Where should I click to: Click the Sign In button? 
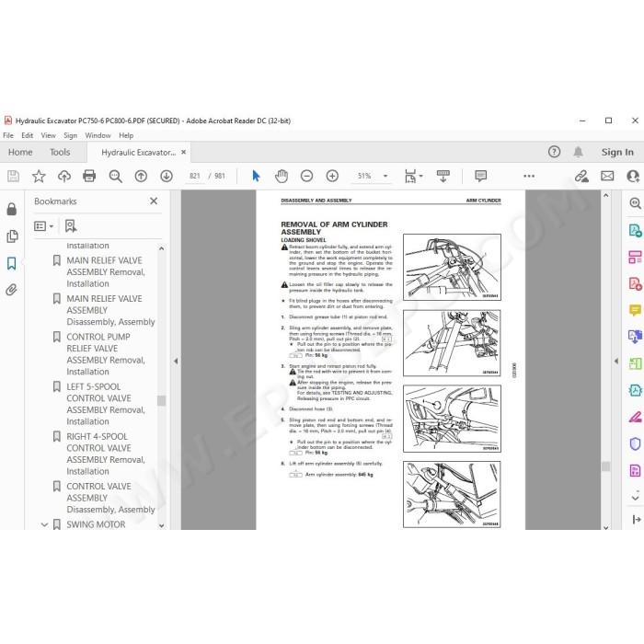click(617, 152)
